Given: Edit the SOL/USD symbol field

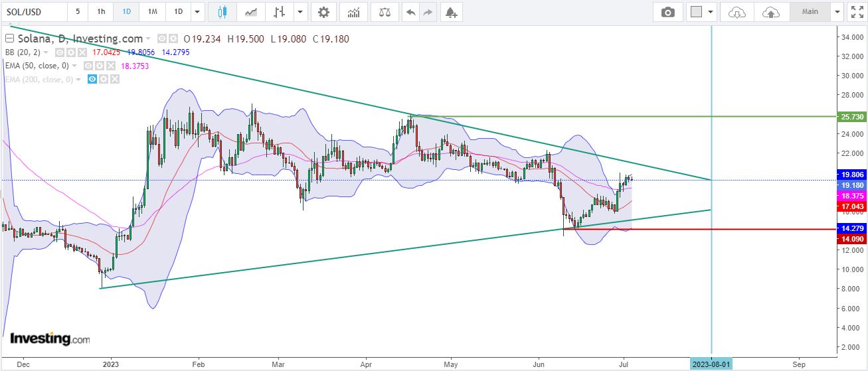Looking at the screenshot, I should click(34, 12).
